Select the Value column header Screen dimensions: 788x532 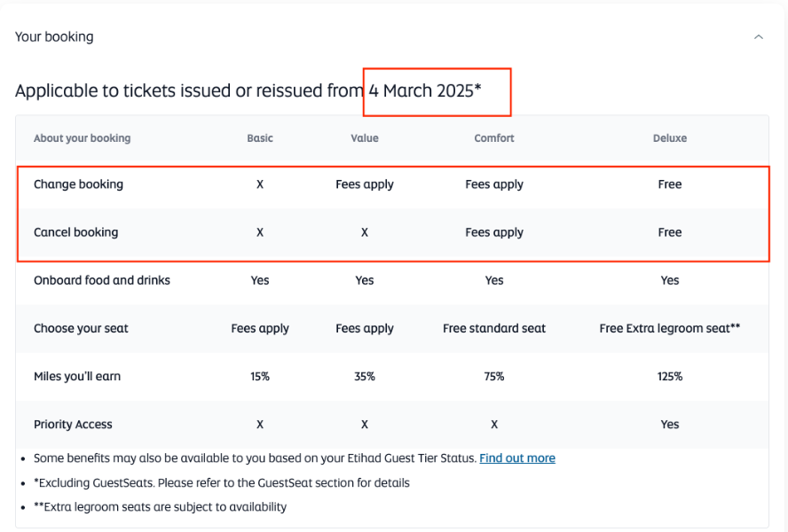(365, 138)
